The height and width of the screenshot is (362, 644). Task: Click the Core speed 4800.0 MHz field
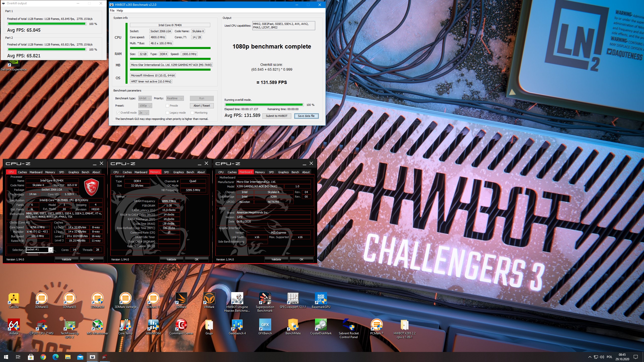[x=158, y=37]
